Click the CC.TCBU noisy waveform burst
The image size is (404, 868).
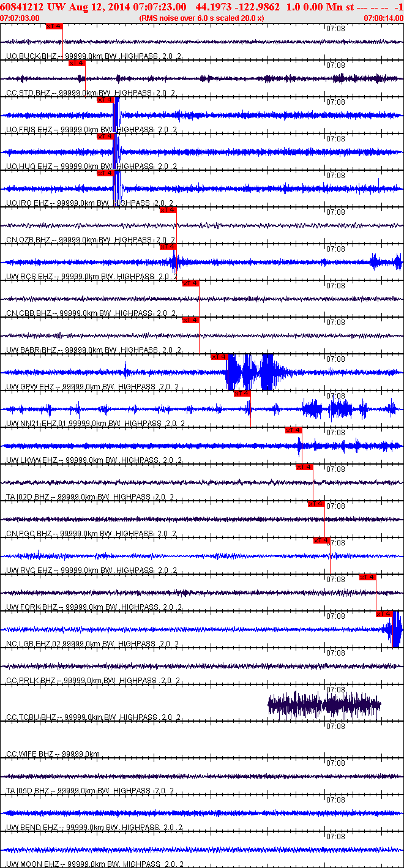(x=324, y=705)
